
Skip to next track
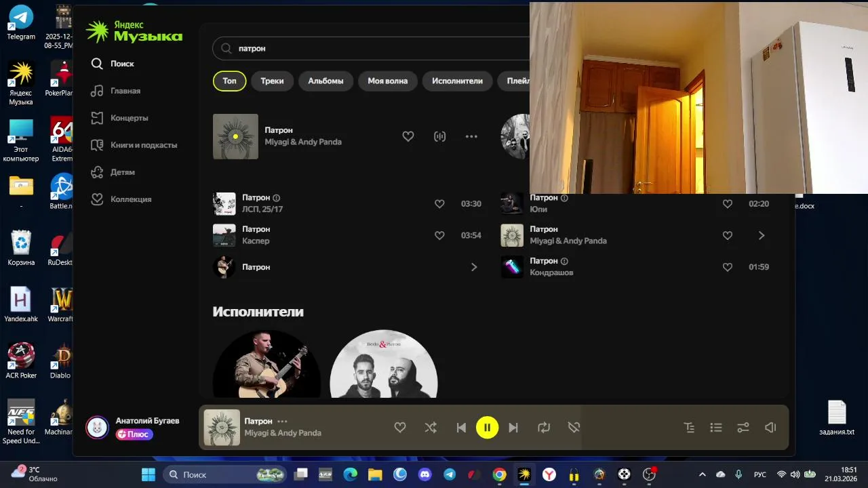point(513,428)
